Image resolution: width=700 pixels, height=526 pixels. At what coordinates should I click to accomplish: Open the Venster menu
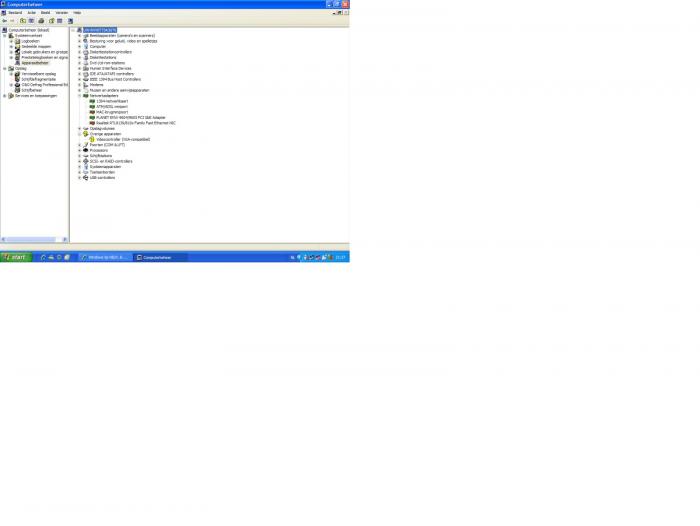62,13
